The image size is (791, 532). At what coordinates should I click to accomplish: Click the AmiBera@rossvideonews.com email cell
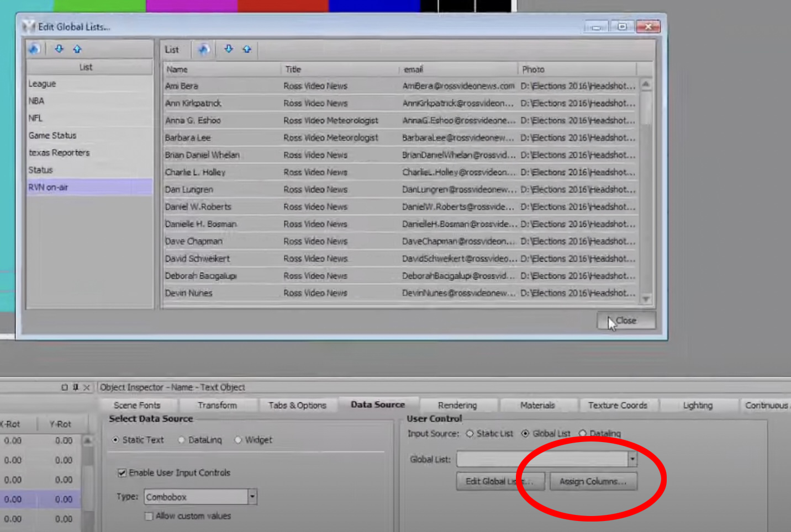[x=458, y=86]
